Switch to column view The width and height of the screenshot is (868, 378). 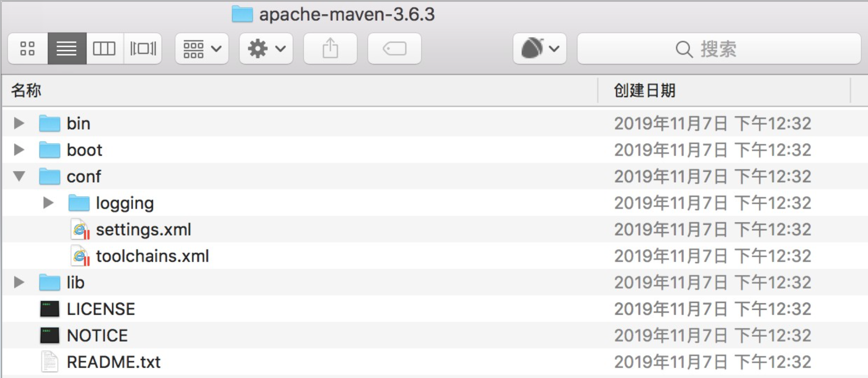click(104, 48)
